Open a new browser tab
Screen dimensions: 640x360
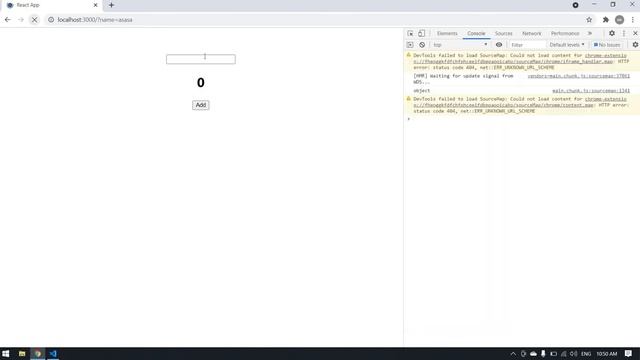pyautogui.click(x=111, y=5)
